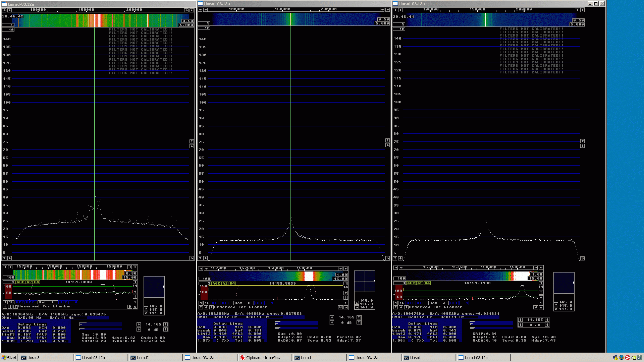Select 0.50 waterfall gain field, left window
Viewport: 644px width, 362px height.
[187, 21]
